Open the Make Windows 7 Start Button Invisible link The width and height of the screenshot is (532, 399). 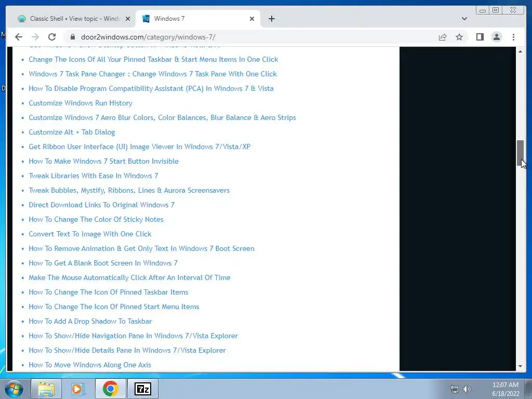click(x=103, y=161)
